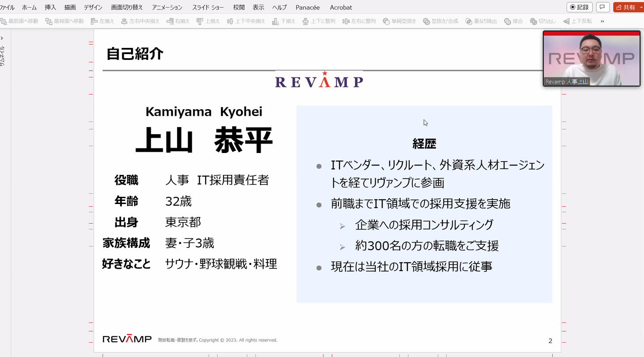The width and height of the screenshot is (644, 357).
Task: Click the 上揃え align top icon
Action: tap(200, 21)
